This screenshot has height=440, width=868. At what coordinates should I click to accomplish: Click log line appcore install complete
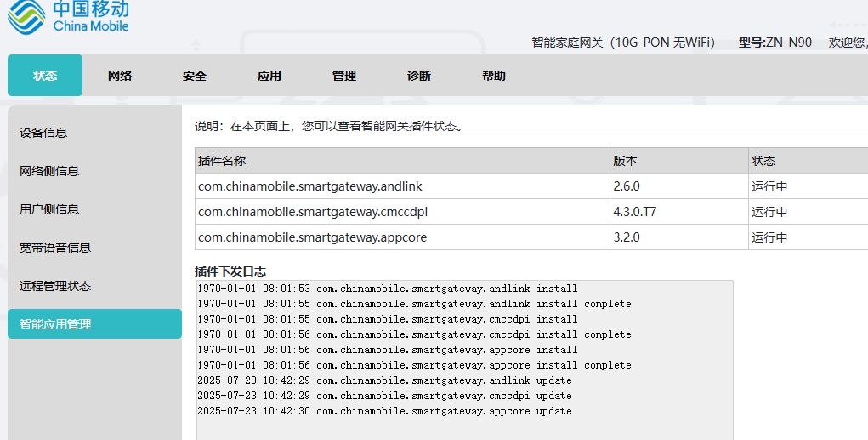click(414, 365)
